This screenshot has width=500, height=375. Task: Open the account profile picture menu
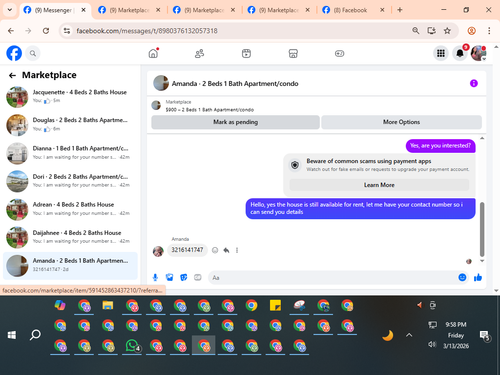point(478,53)
